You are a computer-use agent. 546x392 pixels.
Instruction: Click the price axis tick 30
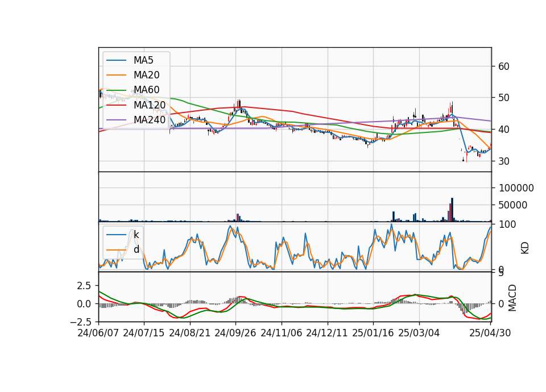tap(504, 161)
